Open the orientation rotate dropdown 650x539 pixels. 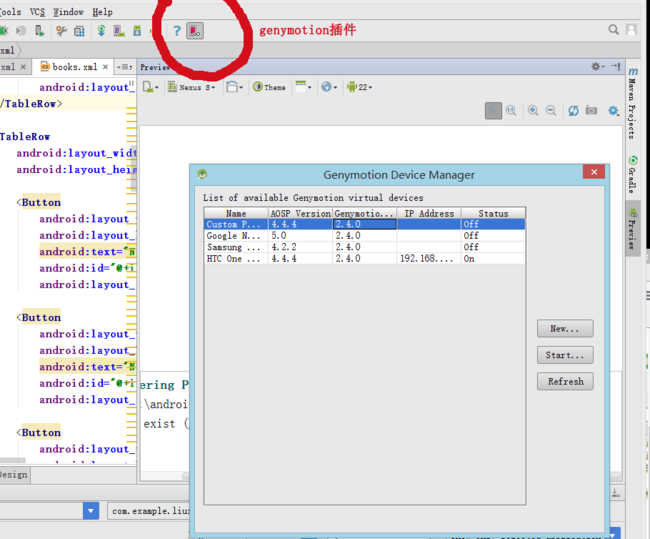234,87
